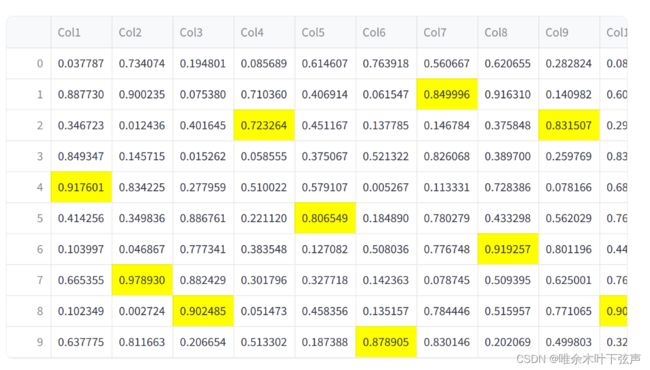Image resolution: width=650 pixels, height=370 pixels.
Task: Select cell 0.771065
Action: click(569, 311)
